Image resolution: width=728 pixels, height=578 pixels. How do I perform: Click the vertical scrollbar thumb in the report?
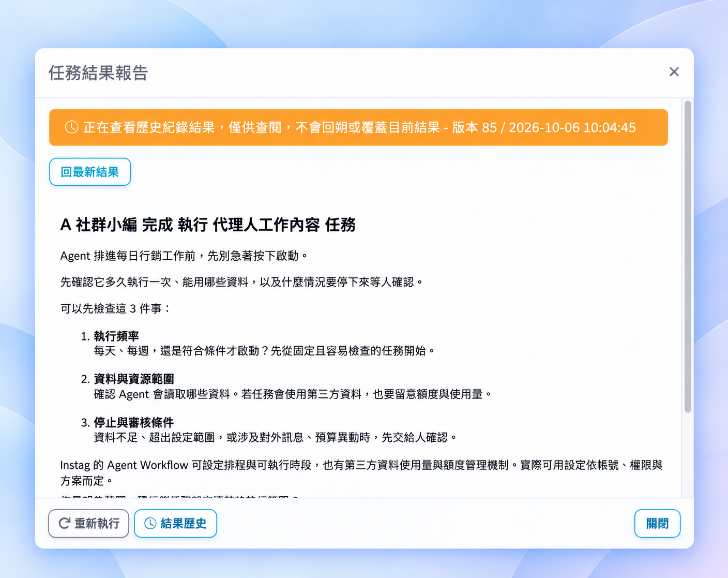pos(688,257)
